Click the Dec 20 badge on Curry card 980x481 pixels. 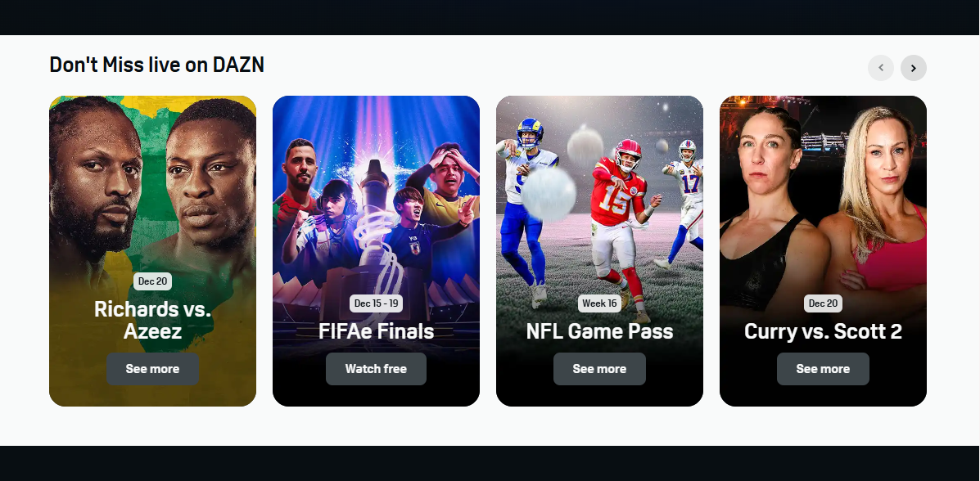tap(823, 303)
